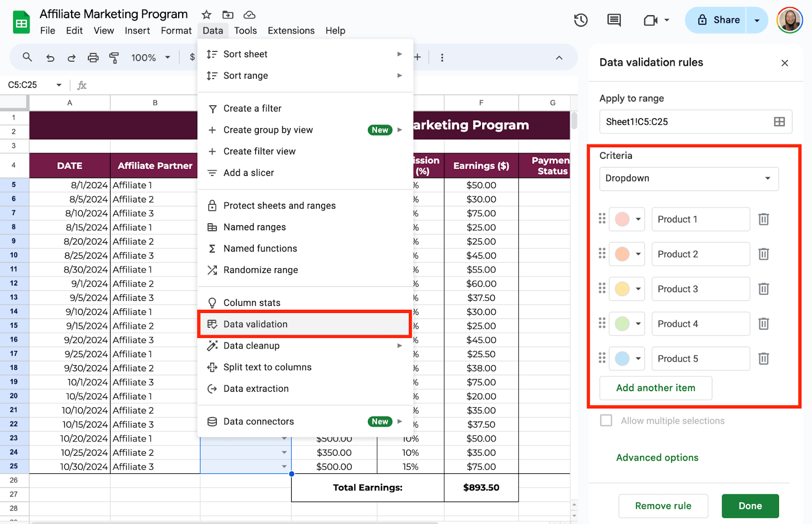Delete Product 3 with trash icon
Image resolution: width=812 pixels, height=524 pixels.
point(763,289)
